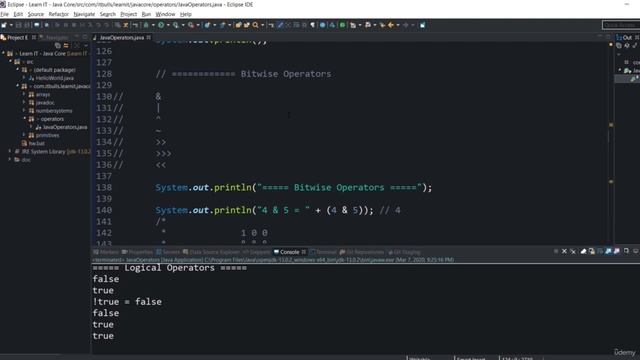Open the Search menu
640x360 pixels.
108,14
